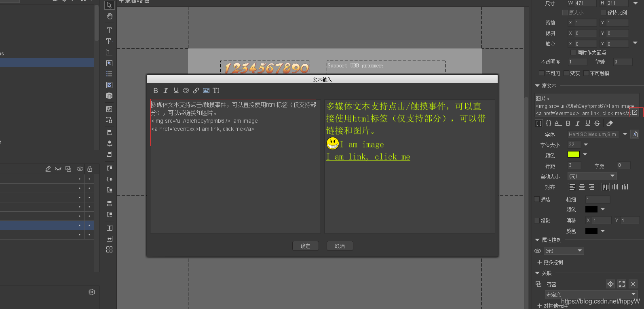This screenshot has width=644, height=309.
Task: Open the 字体 font dropdown arrow
Action: 625,134
